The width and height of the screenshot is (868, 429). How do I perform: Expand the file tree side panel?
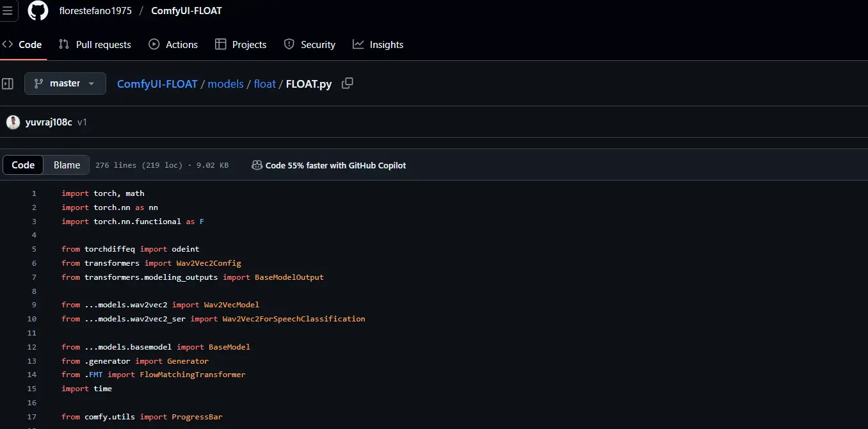coord(8,84)
